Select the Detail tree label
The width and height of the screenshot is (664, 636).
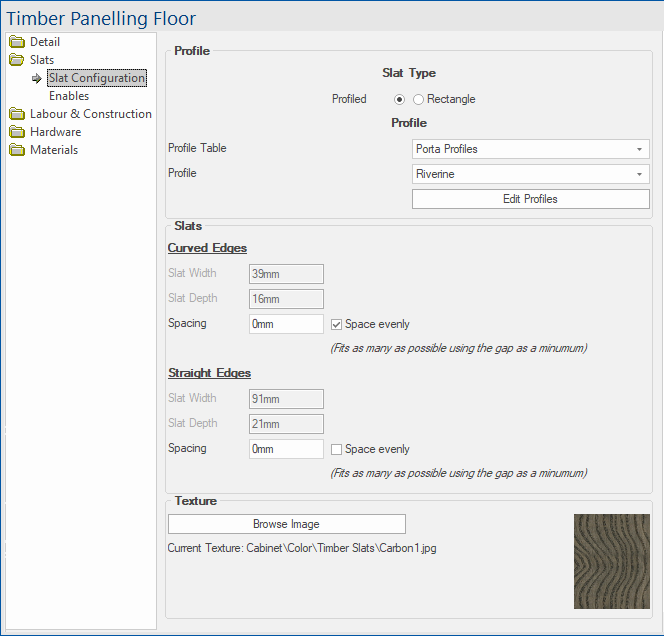tap(45, 42)
